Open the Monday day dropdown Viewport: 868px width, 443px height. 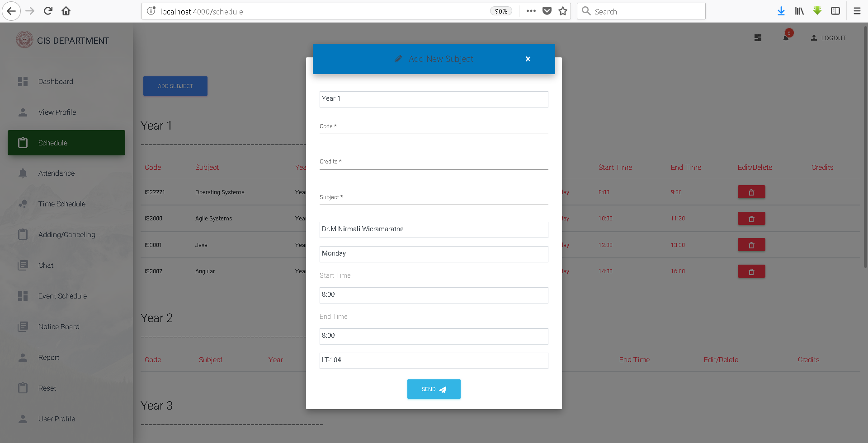point(434,254)
